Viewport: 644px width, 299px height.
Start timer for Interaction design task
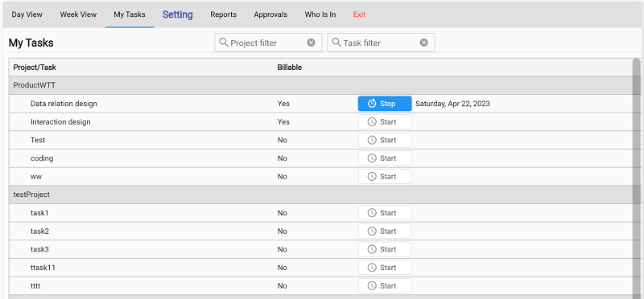point(385,122)
